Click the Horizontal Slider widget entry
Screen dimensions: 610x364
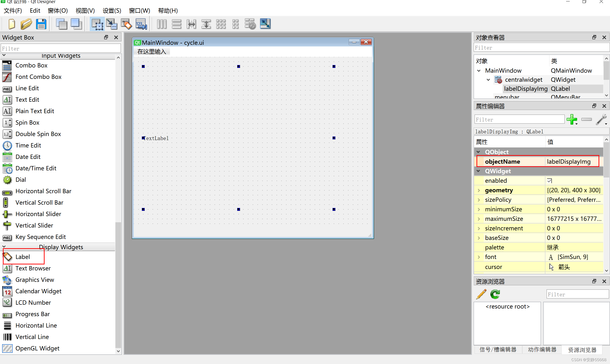tap(38, 214)
